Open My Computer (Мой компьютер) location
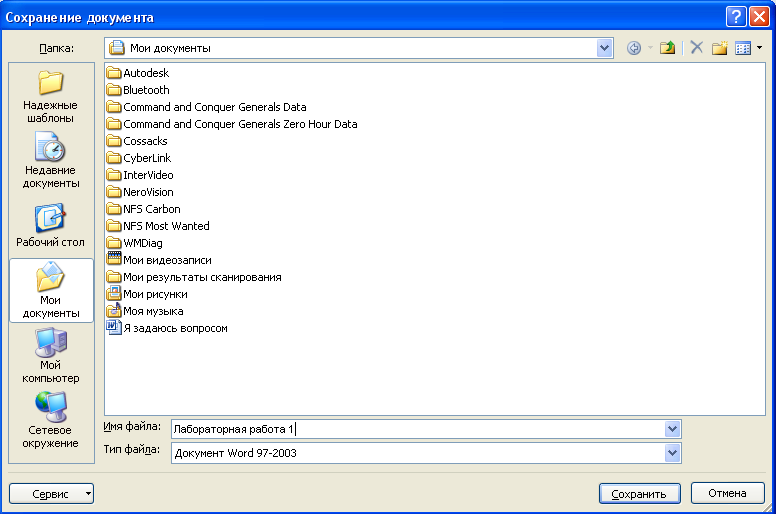The image size is (776, 514). point(50,355)
